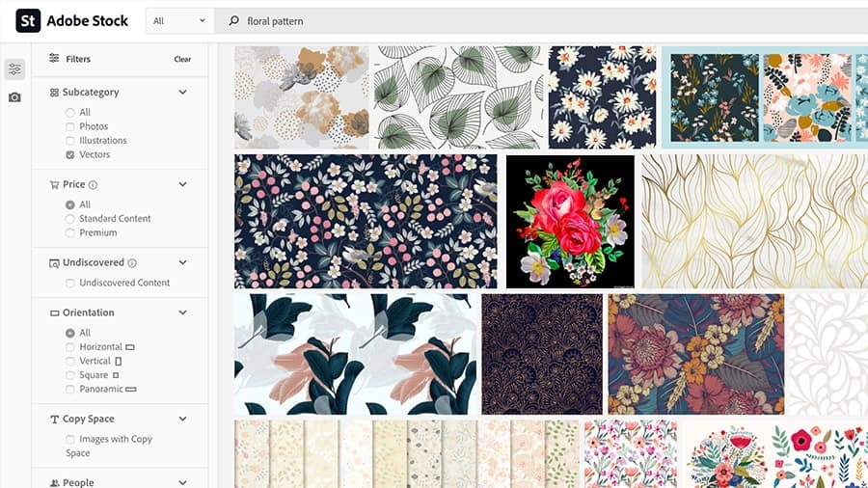The width and height of the screenshot is (868, 488).
Task: Select Standard Content price option
Action: coord(69,219)
